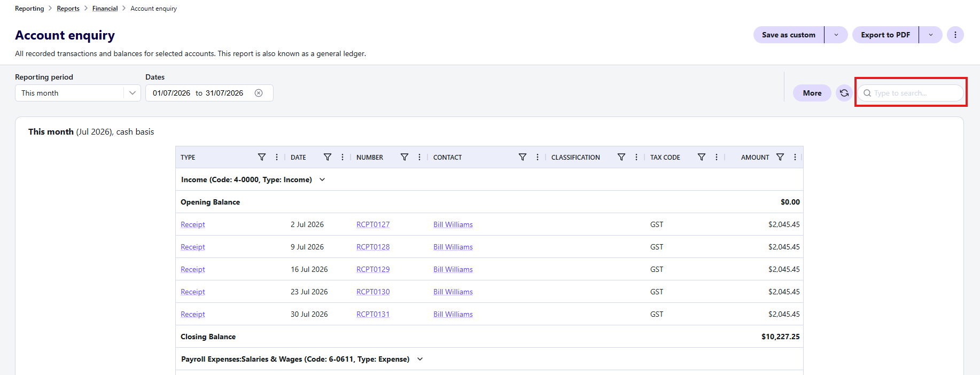Open Bill Williams contact in RCPT0129 row
The image size is (980, 375).
click(x=453, y=269)
